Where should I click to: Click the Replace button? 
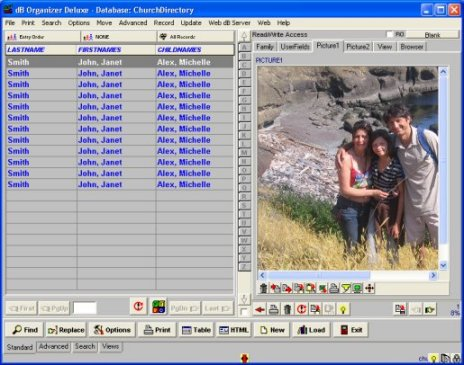point(66,330)
